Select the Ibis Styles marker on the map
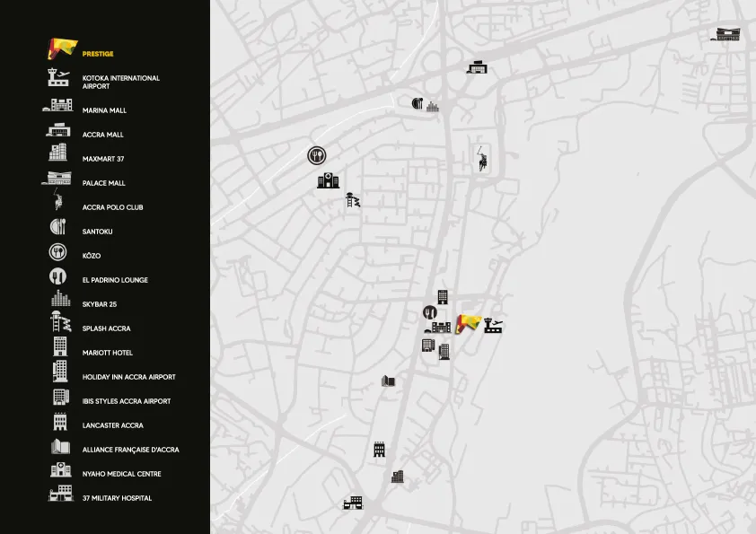The image size is (756, 534). 428,345
